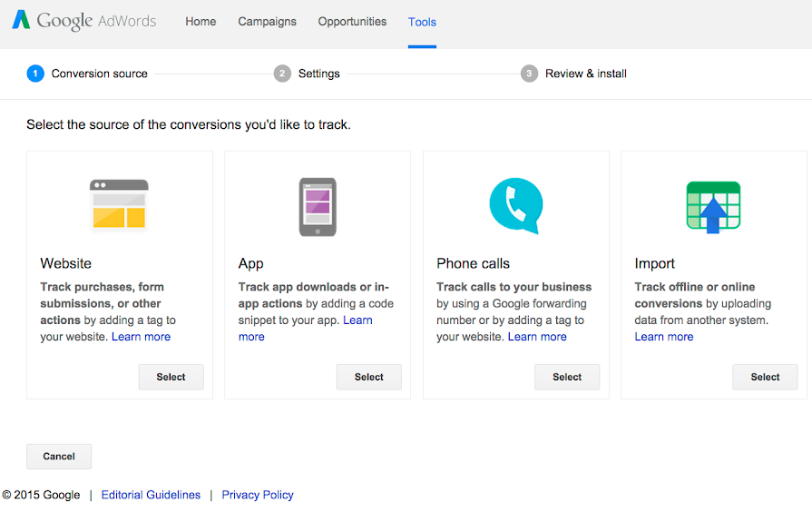Click step 3 Review & install circle
Image resolution: width=812 pixels, height=522 pixels.
tap(529, 74)
